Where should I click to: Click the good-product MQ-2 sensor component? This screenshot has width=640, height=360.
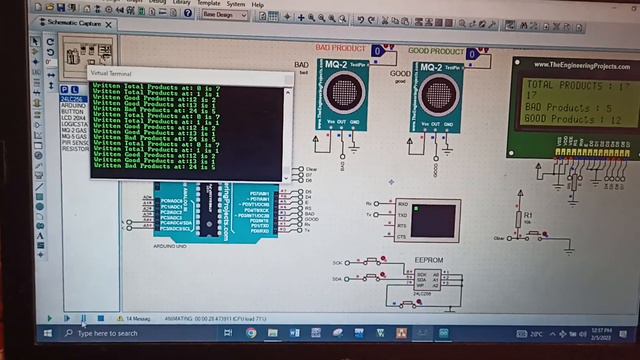[x=437, y=97]
